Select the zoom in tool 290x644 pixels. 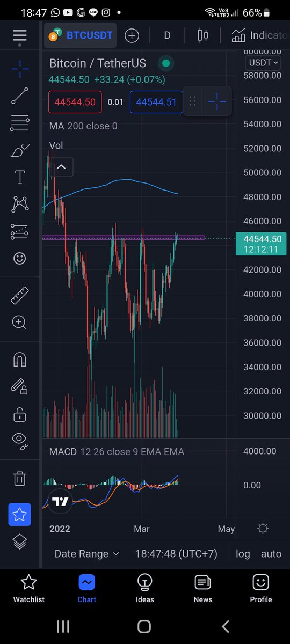[x=20, y=322]
